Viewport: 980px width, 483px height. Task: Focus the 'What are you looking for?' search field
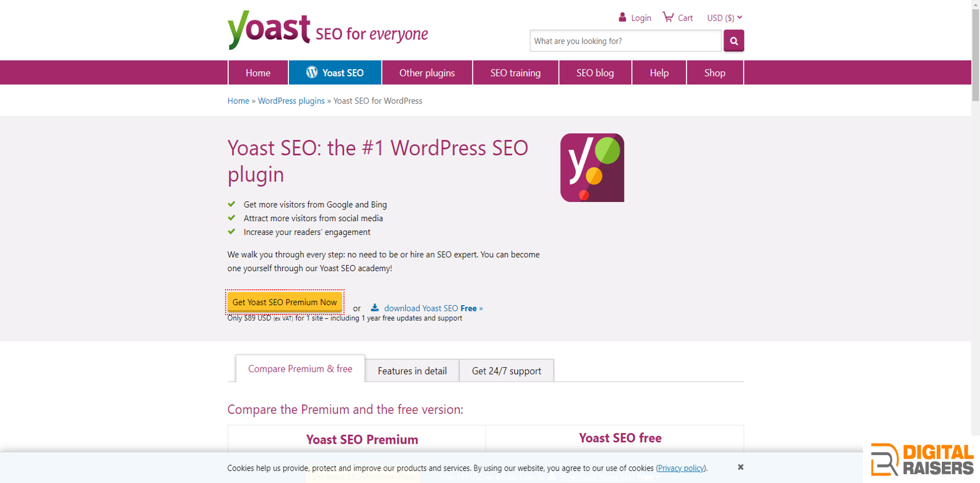[x=625, y=41]
